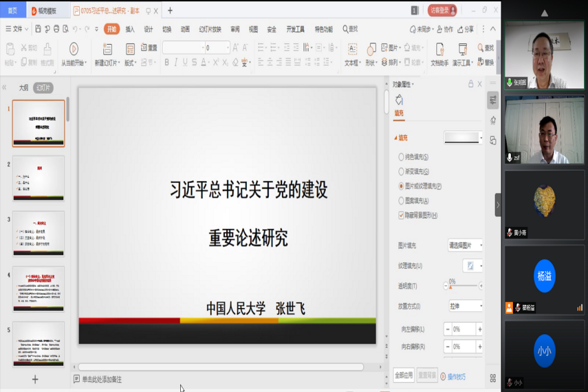Open the 文本框 text box tool
Image resolution: width=588 pixels, height=392 pixels.
point(352,49)
